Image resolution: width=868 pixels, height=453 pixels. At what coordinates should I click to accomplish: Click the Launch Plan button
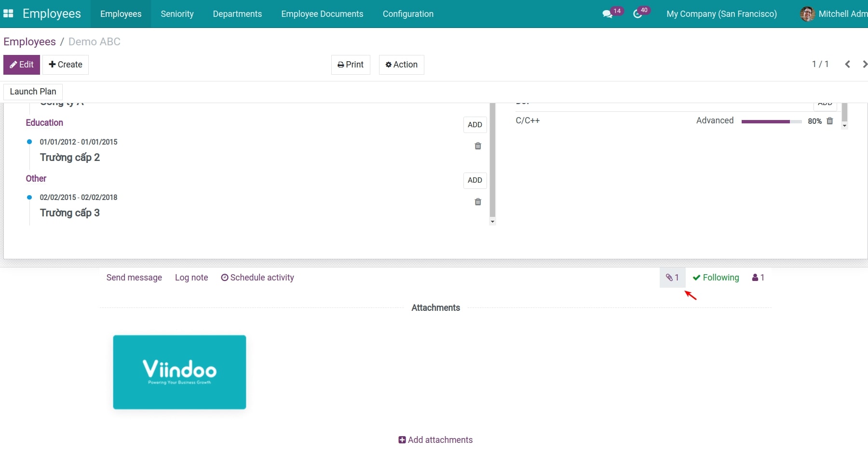point(33,92)
